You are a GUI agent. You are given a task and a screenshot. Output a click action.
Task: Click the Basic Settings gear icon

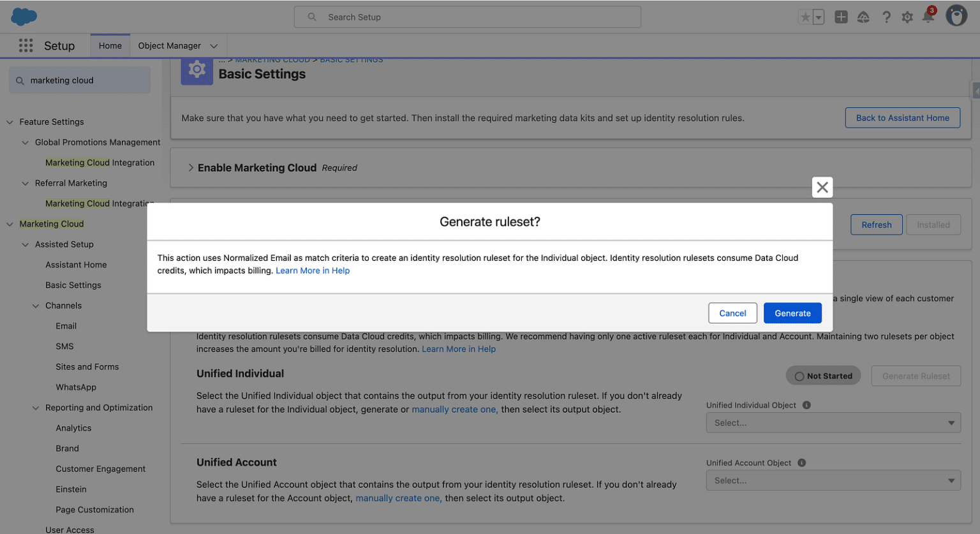pyautogui.click(x=197, y=70)
